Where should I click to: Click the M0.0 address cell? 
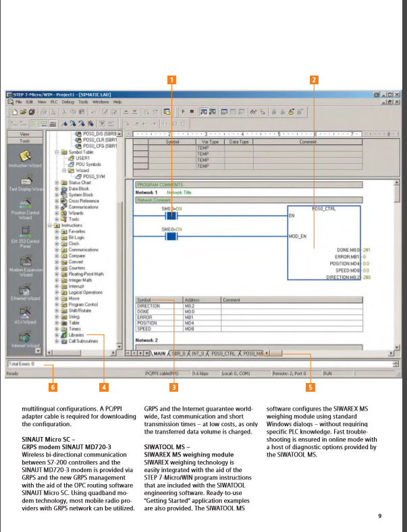click(x=202, y=312)
